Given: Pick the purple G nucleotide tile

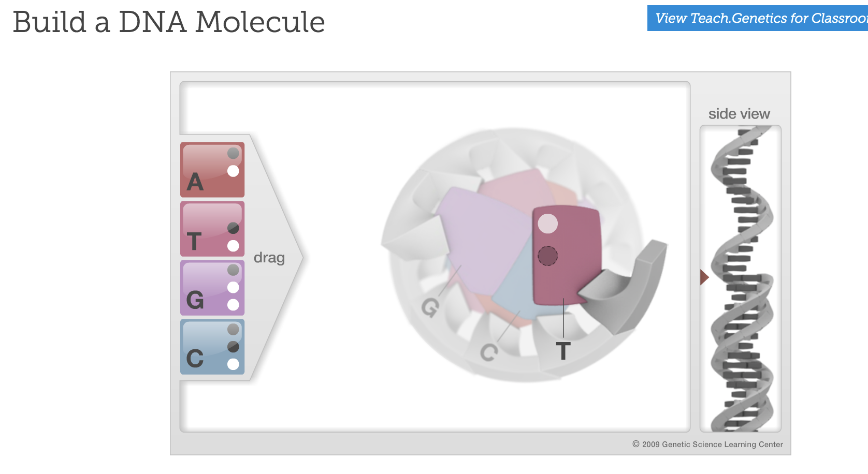Looking at the screenshot, I should (x=212, y=288).
